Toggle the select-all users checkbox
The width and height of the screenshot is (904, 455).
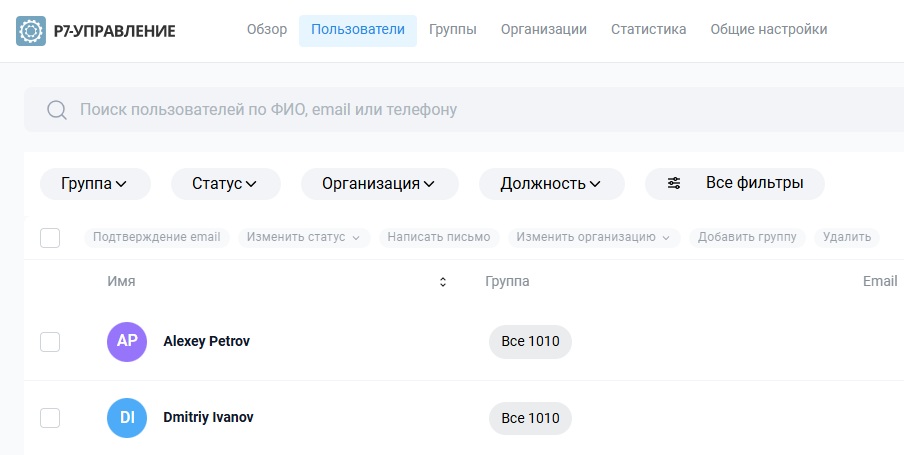pos(50,238)
